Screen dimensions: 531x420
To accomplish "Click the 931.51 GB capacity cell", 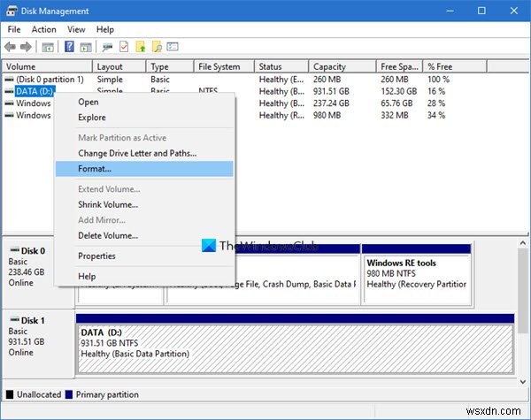I will coord(331,91).
